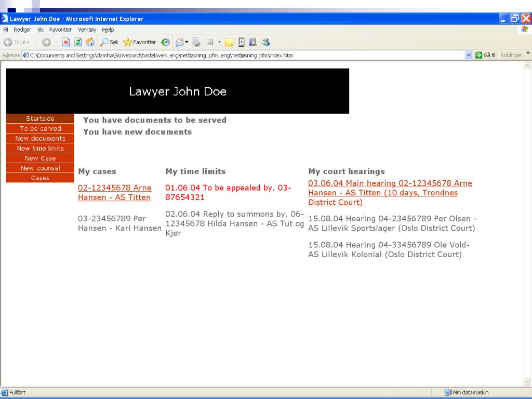Click case 03-23456789 Per Hansen - Kari Hansen
Image resolution: width=532 pixels, height=399 pixels.
(119, 223)
